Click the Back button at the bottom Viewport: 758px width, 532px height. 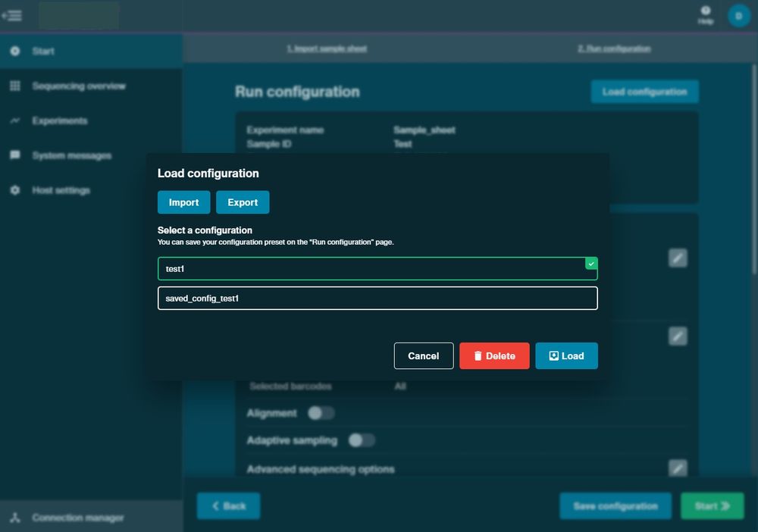[229, 506]
